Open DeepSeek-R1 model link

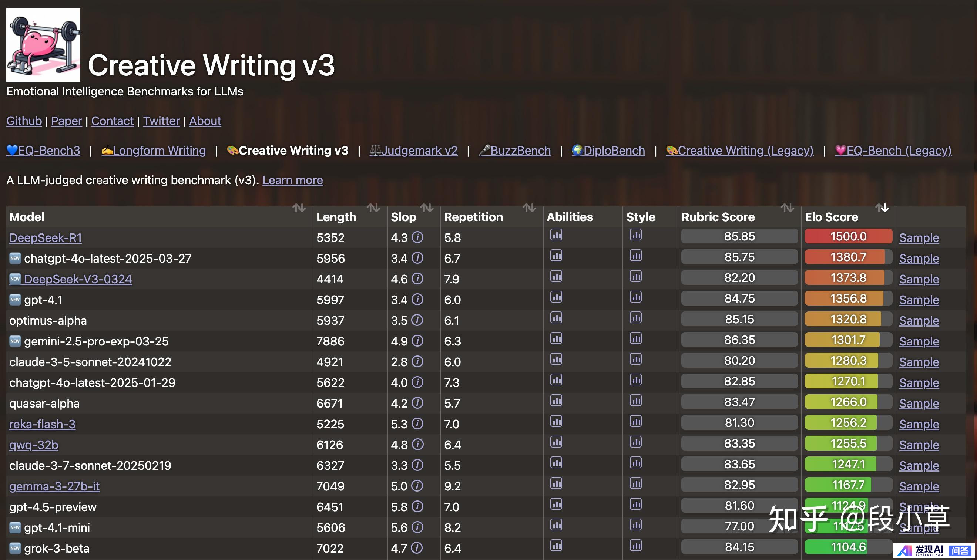point(46,238)
